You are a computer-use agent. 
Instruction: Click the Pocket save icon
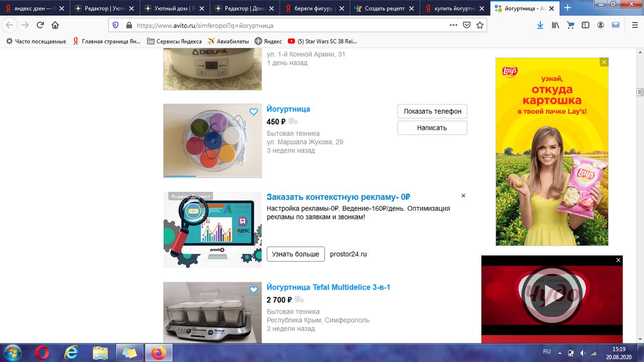(x=467, y=25)
